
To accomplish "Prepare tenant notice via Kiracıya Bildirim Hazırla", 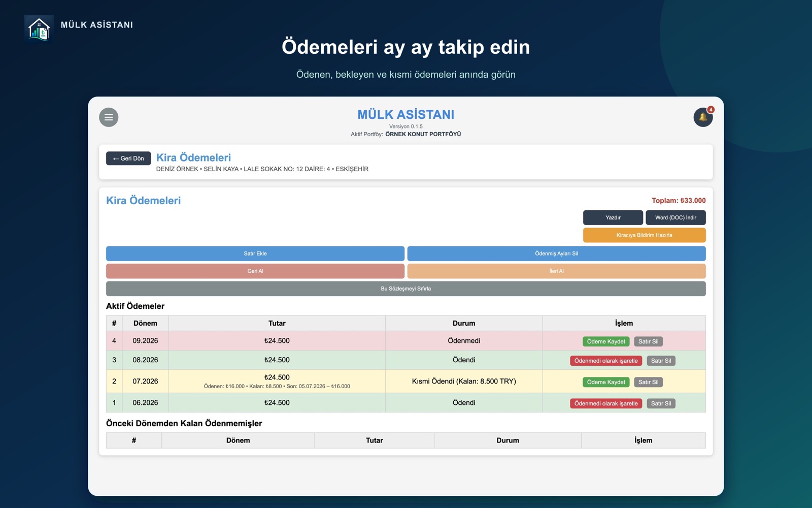I will point(645,235).
